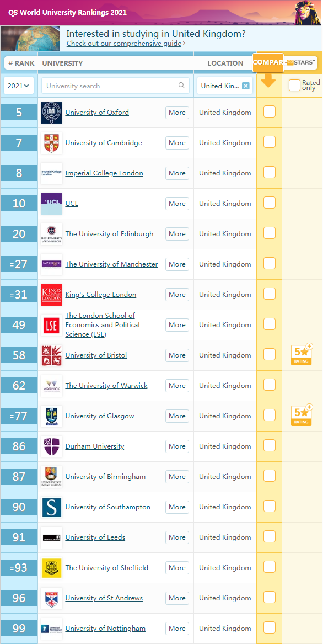Screen dimensions: 323x644
Task: Sort by the RANK column header
Action: pyautogui.click(x=21, y=63)
